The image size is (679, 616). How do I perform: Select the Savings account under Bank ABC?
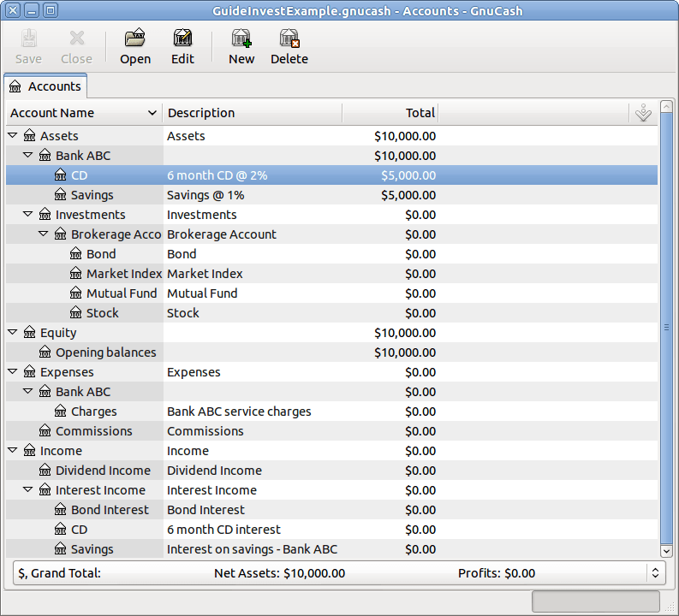331,195
